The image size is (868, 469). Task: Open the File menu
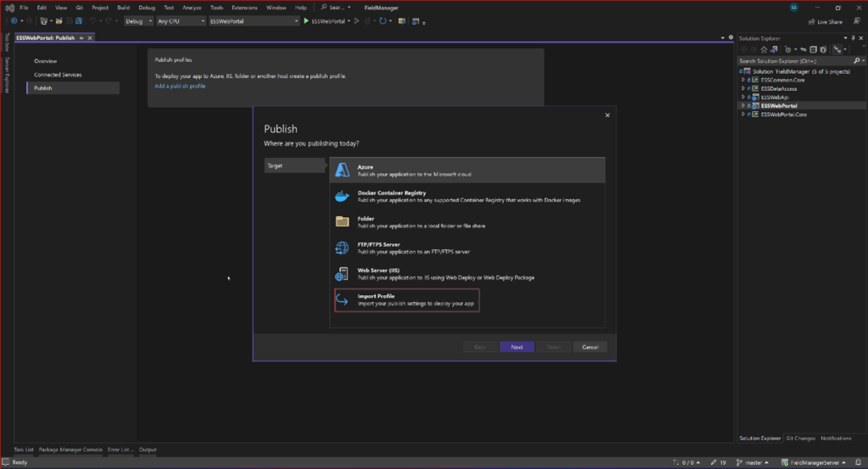[x=24, y=8]
